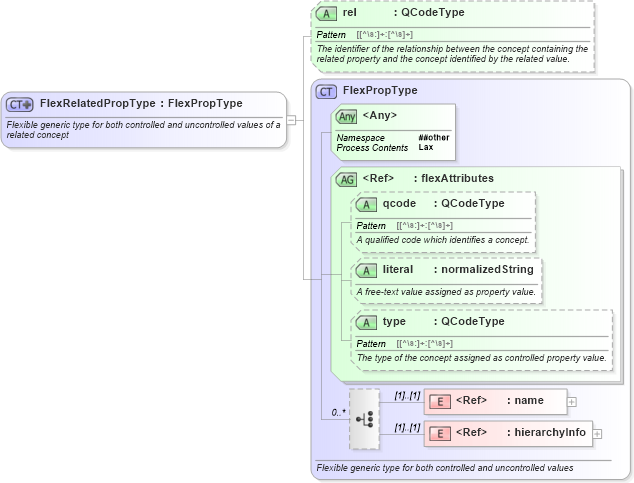Expand the name element reference

click(x=572, y=402)
